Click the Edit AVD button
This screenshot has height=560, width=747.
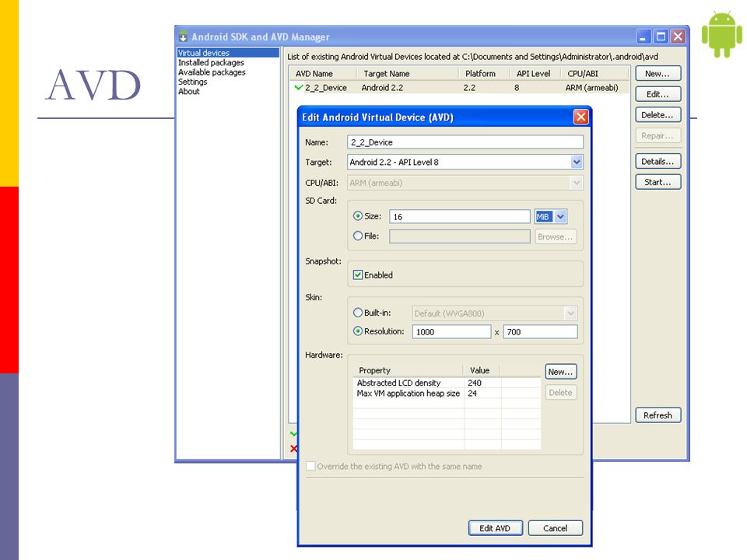point(496,528)
